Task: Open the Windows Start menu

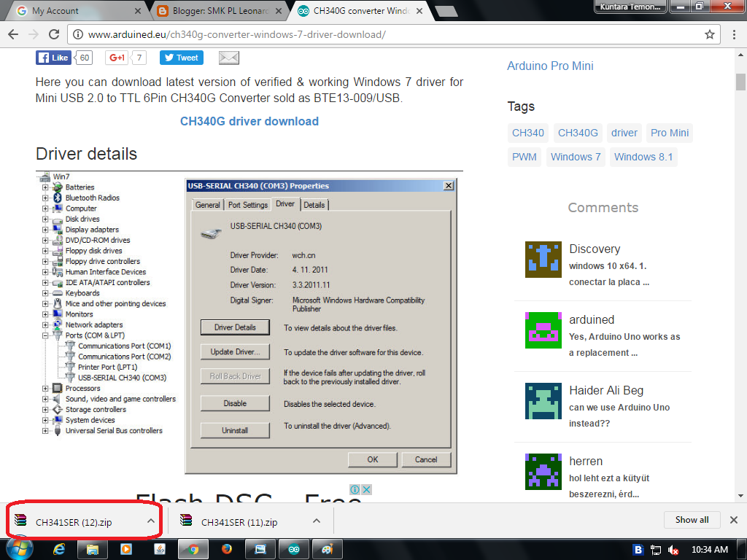Action: click(x=20, y=549)
